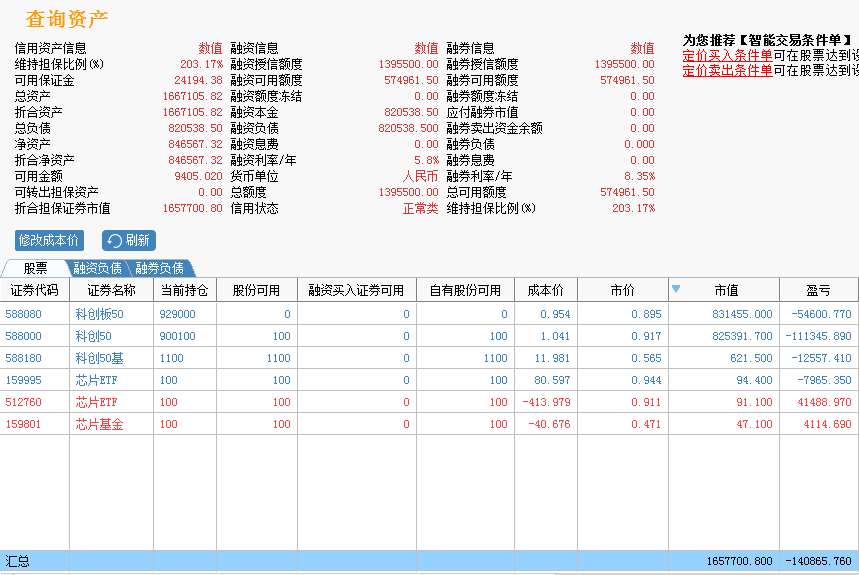The width and height of the screenshot is (859, 575).
Task: Click market value 825391.700
Action: click(x=742, y=336)
